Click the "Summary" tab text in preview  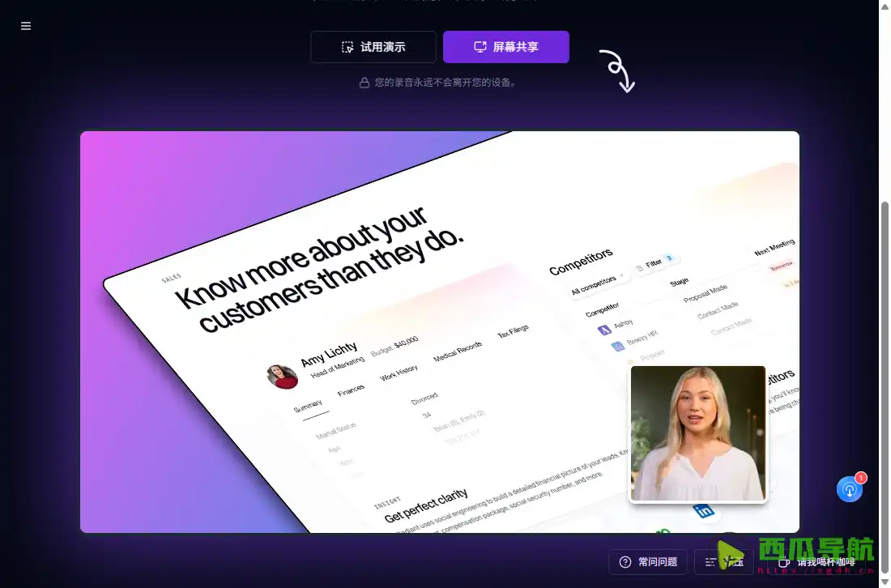pyautogui.click(x=308, y=407)
